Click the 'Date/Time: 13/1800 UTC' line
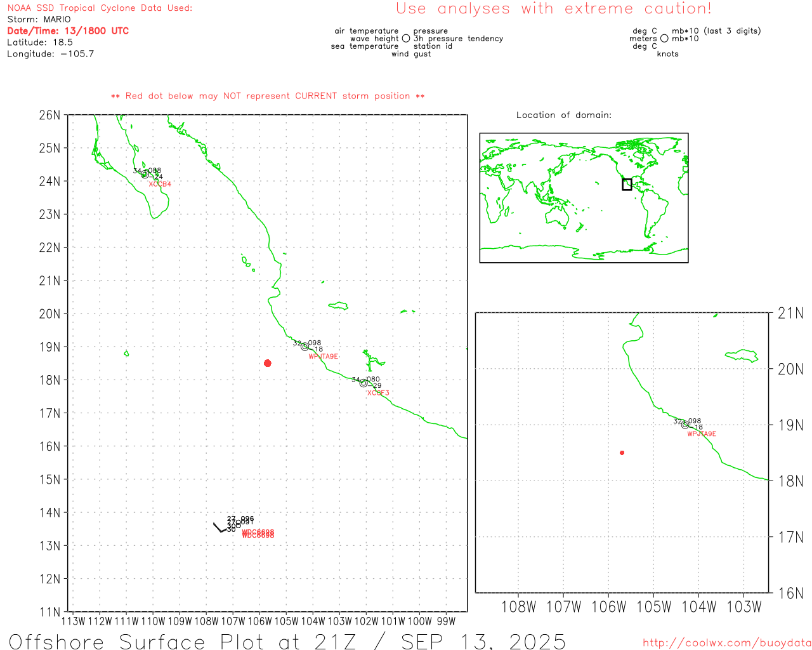The width and height of the screenshot is (812, 650). (68, 31)
